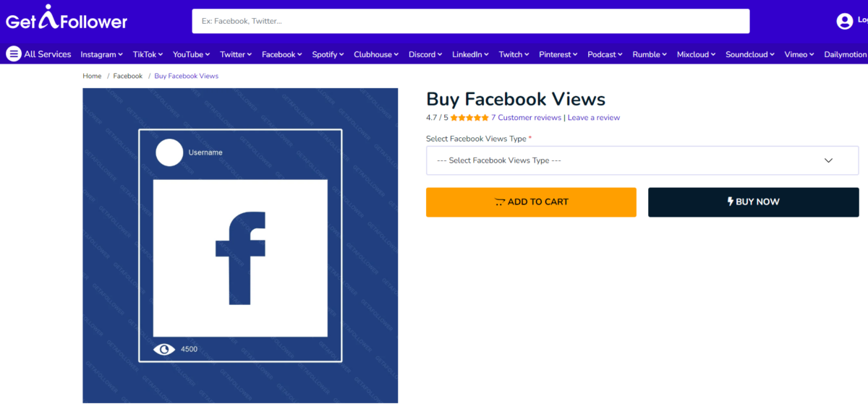Viewport: 868px width, 414px height.
Task: Open the Rumble menu
Action: (650, 54)
